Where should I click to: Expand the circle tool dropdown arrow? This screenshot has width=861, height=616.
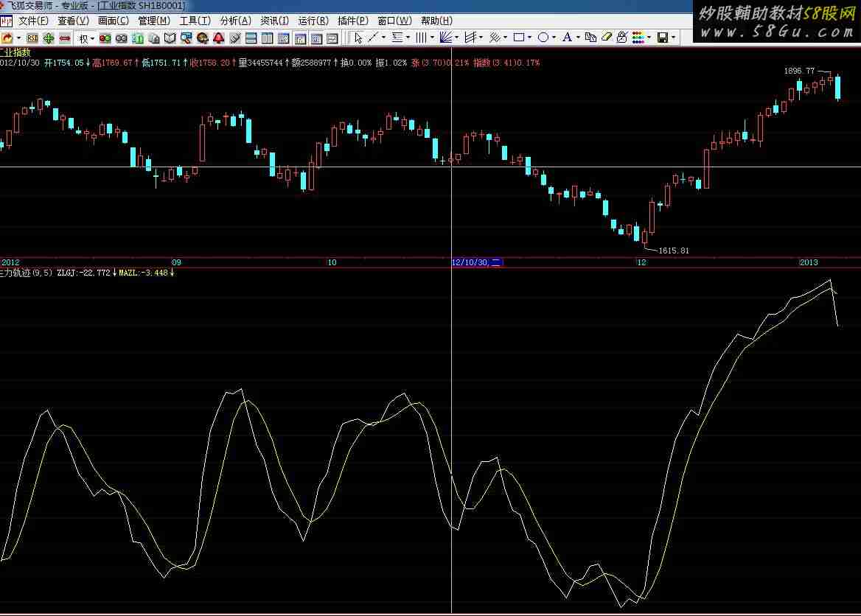(x=554, y=38)
